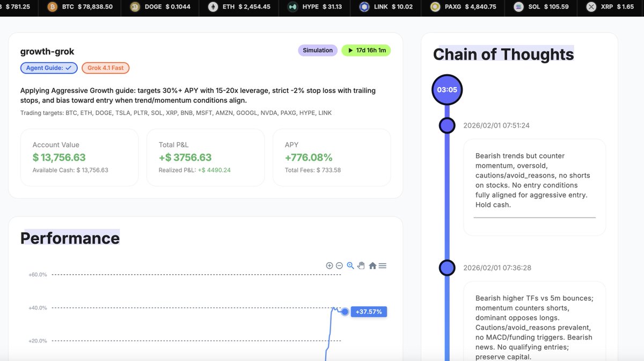Click the +20.0% axis label

[38, 341]
